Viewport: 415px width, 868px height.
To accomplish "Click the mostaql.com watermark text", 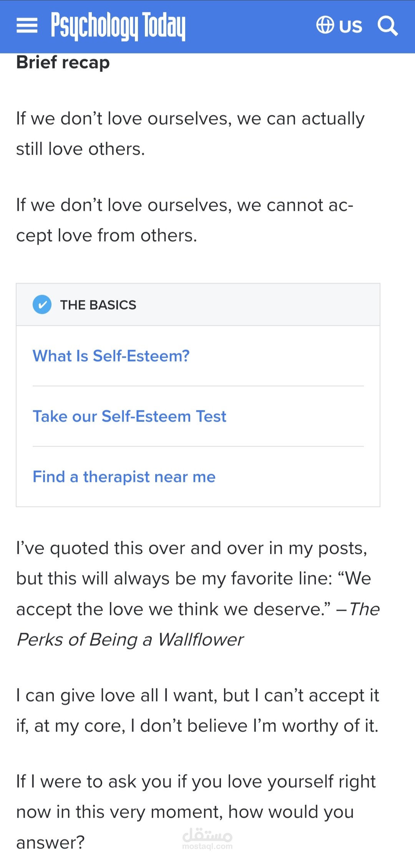I will pos(207,846).
